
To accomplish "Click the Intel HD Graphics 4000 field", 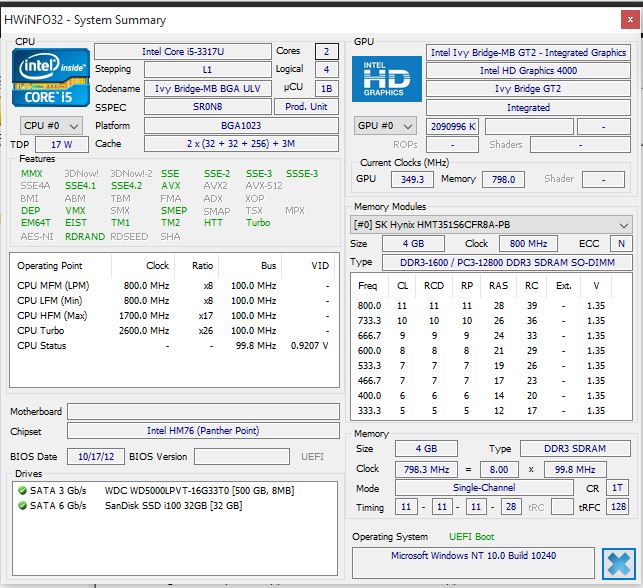I will click(x=528, y=71).
